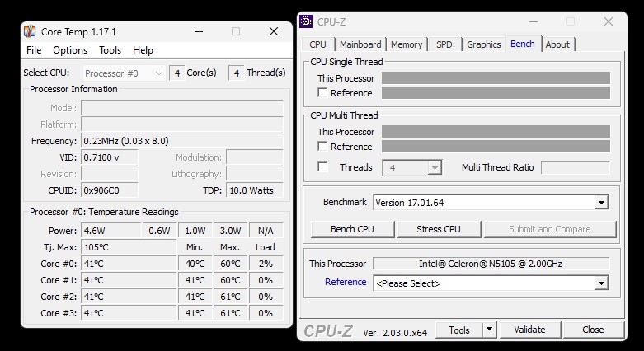Click the CPU-Z version text Ver. 2.03.0.x64

point(395,333)
